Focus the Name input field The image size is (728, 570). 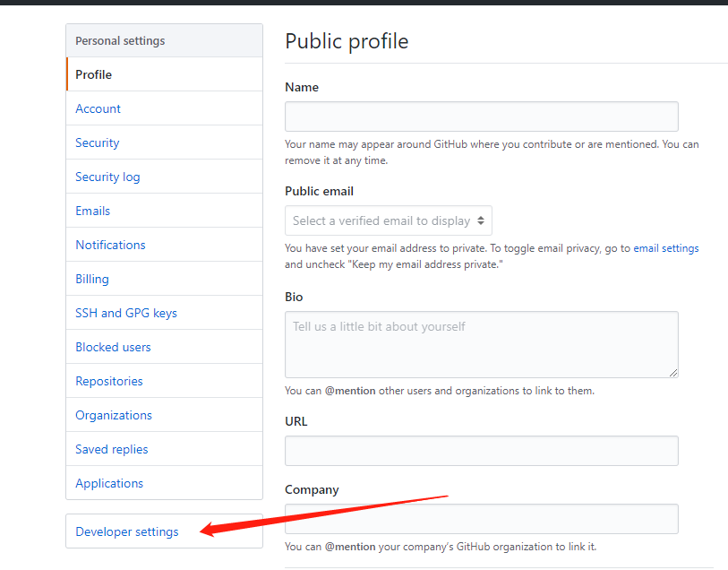click(482, 117)
